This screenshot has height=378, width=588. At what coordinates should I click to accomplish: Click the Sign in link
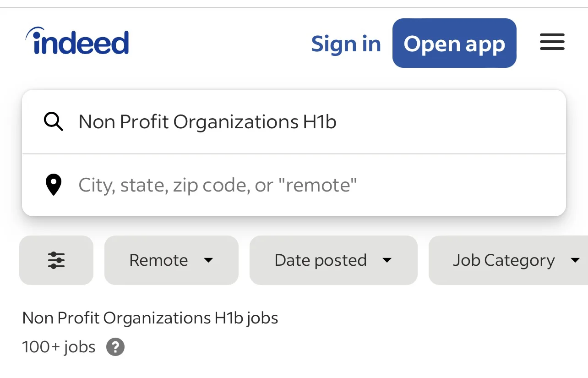tap(346, 44)
